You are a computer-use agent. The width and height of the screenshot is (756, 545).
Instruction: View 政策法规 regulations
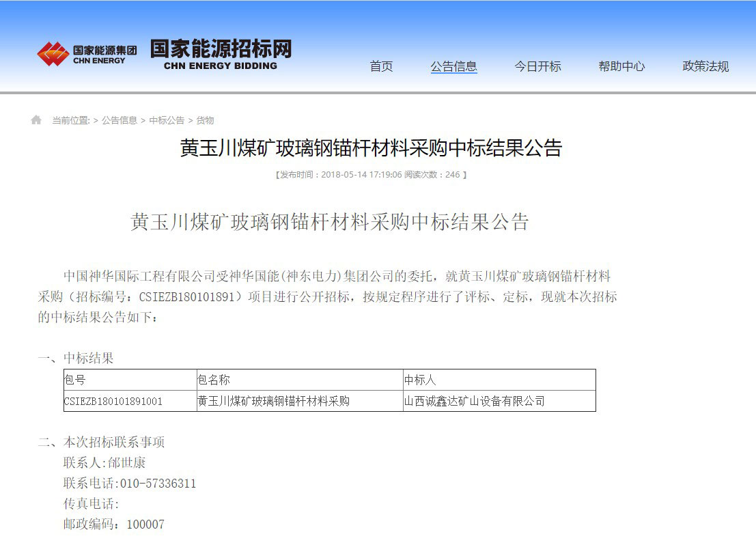704,66
